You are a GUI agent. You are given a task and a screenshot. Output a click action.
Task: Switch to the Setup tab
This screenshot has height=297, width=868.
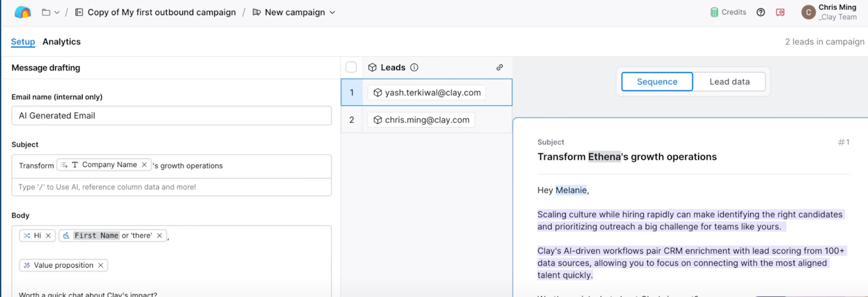tap(23, 42)
